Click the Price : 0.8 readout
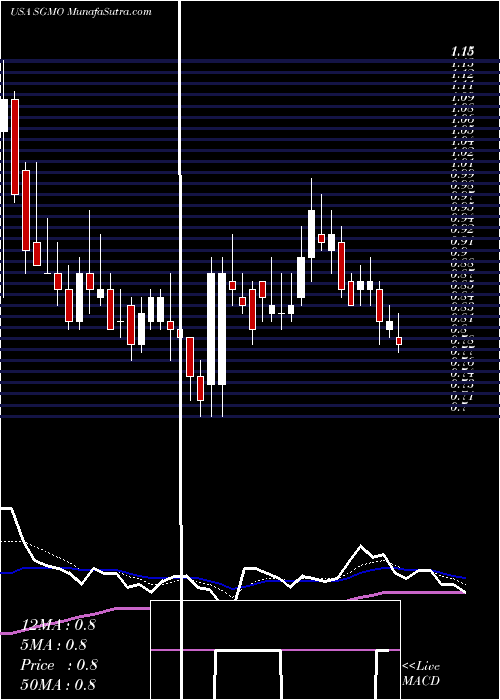This screenshot has height=700, width=500. coord(58,665)
